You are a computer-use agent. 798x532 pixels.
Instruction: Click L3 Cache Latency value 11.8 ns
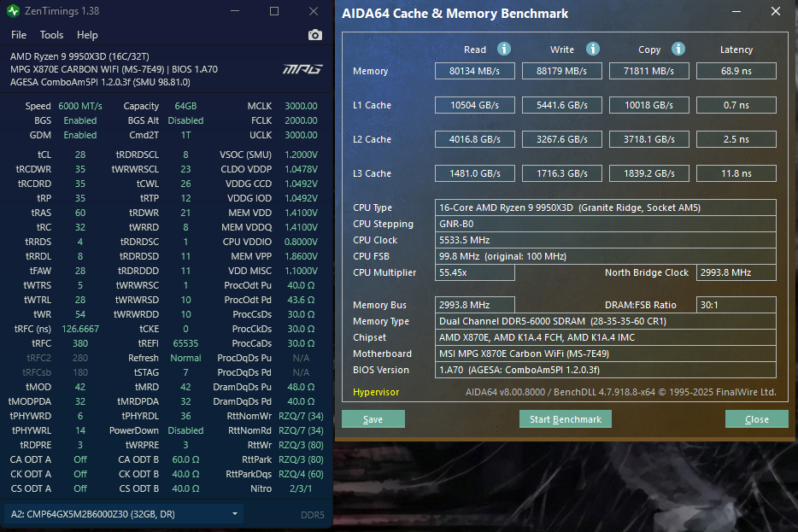pos(736,173)
